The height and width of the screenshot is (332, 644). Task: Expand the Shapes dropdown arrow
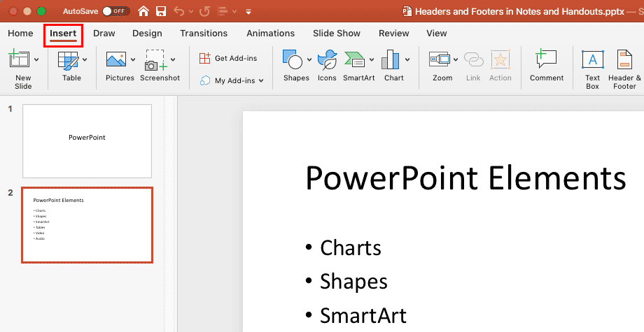point(309,60)
